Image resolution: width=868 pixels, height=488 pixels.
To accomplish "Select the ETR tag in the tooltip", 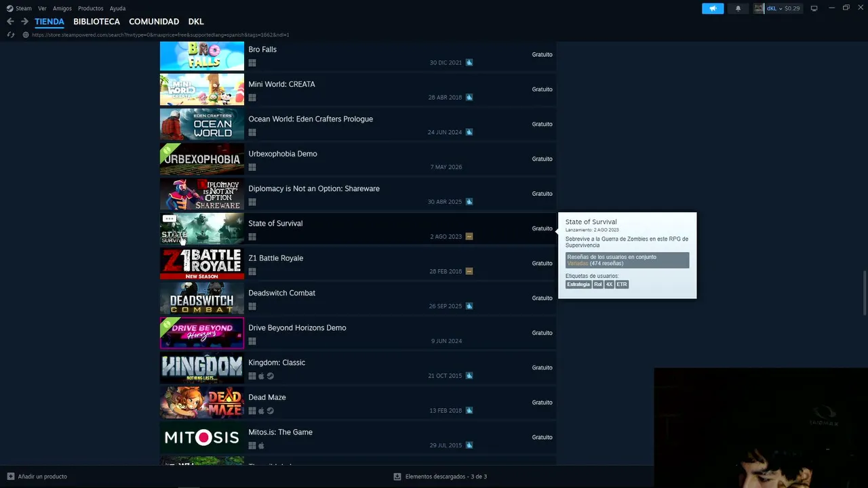I will 622,285.
